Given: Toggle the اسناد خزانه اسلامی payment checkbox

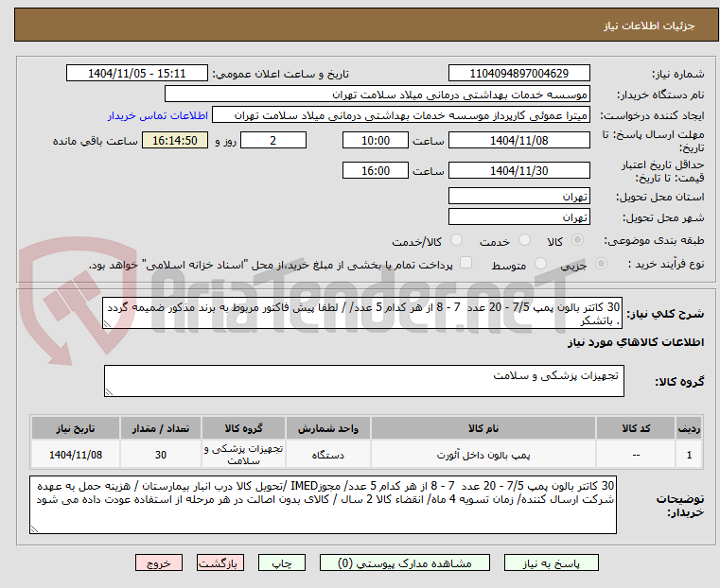Looking at the screenshot, I should (465, 263).
